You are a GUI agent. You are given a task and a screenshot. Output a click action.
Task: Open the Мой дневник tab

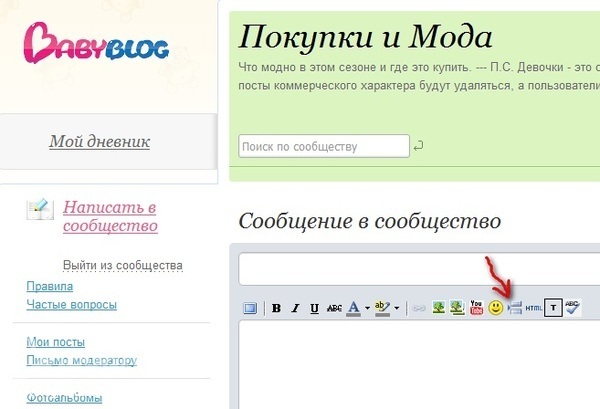pyautogui.click(x=100, y=142)
